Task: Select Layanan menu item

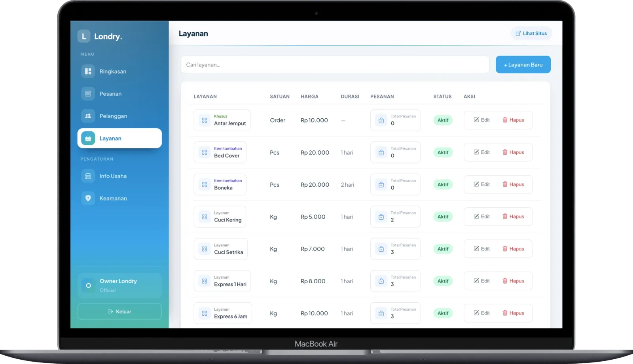Action: (x=119, y=138)
